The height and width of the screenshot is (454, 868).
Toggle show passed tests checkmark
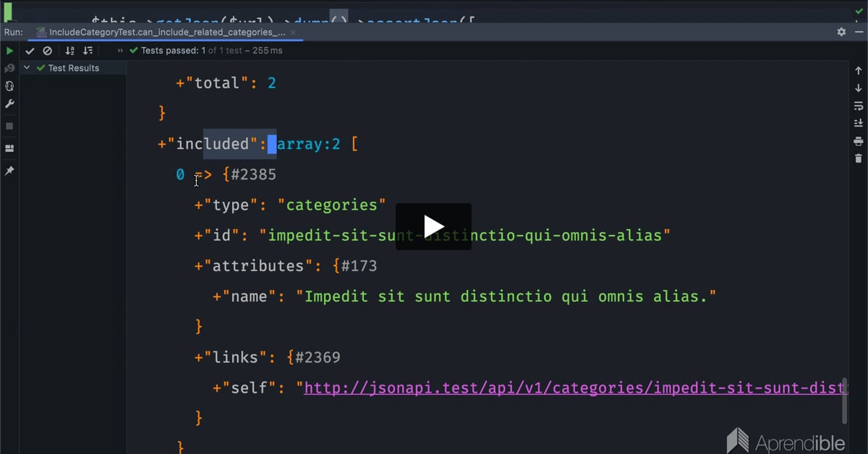(30, 51)
